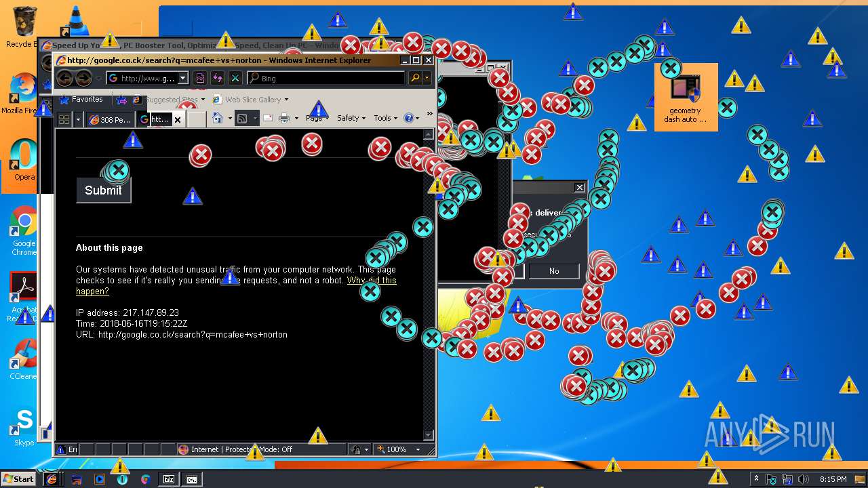The height and width of the screenshot is (488, 868).
Task: Expand the Web Slice Gallery dropdown
Action: [x=286, y=100]
